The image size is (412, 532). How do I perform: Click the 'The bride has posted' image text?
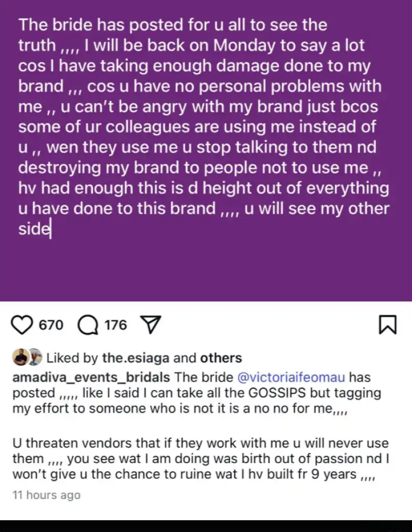(173, 24)
